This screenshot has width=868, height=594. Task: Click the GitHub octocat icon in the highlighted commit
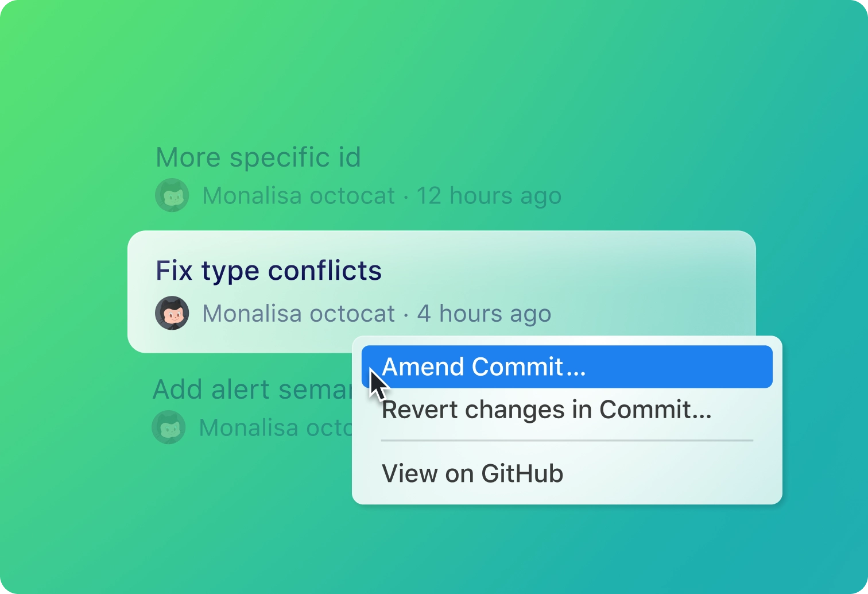coord(172,313)
